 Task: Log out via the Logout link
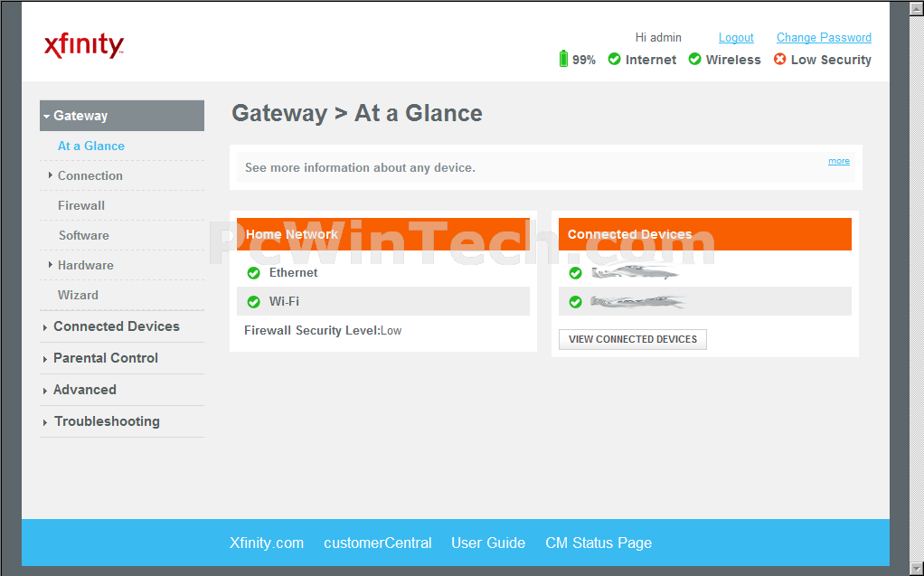(x=736, y=38)
